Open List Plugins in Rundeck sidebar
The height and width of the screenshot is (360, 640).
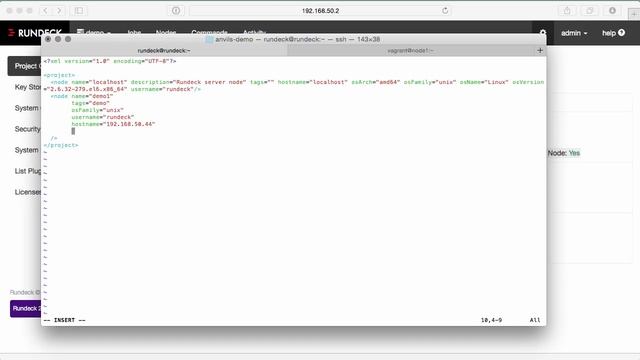pyautogui.click(x=28, y=171)
